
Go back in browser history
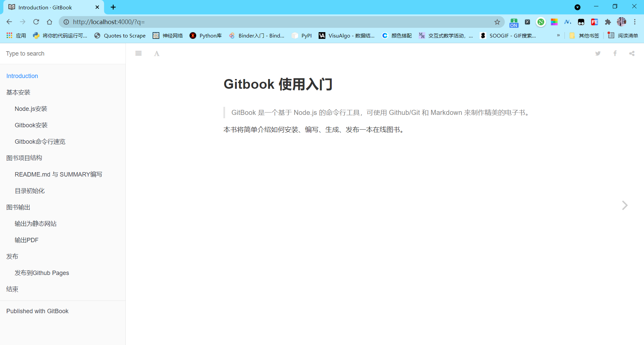point(9,22)
